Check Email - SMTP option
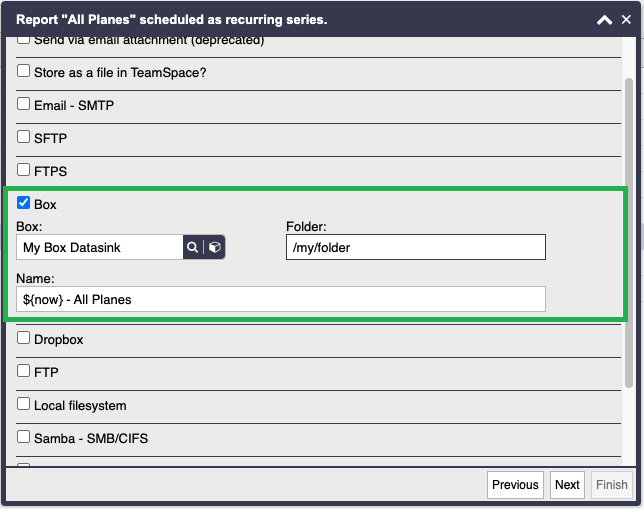 coord(23,104)
